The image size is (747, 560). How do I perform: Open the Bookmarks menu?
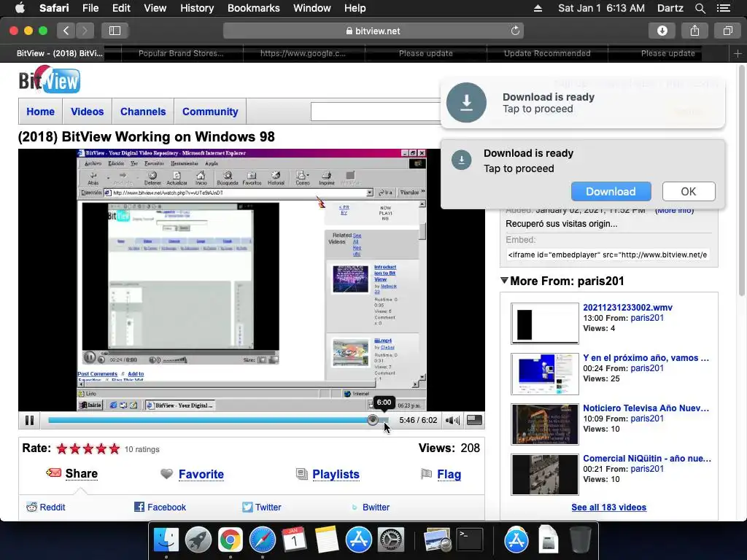[253, 8]
